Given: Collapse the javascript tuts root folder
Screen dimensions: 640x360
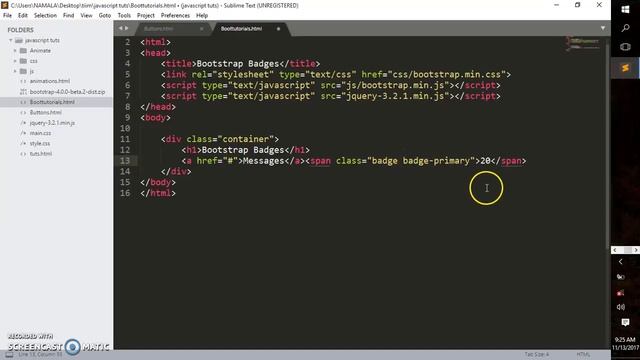Looking at the screenshot, I should [11, 40].
